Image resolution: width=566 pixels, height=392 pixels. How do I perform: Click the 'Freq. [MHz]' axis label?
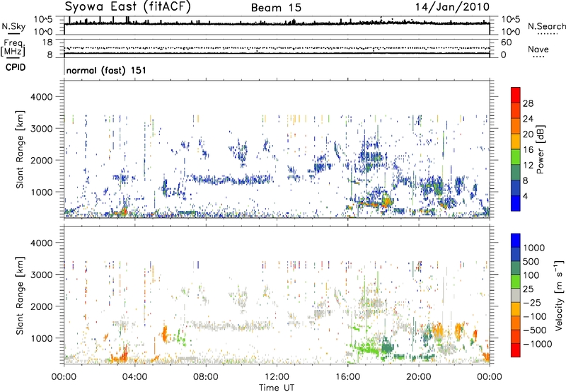coord(13,48)
